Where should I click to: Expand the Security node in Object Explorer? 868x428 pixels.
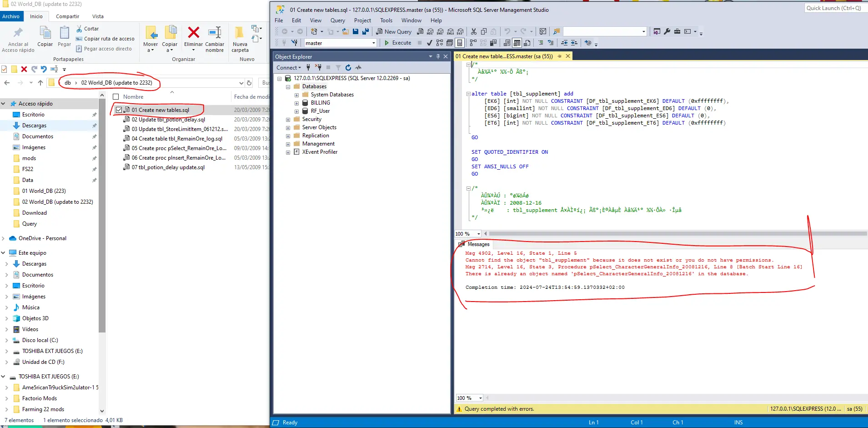(x=288, y=119)
